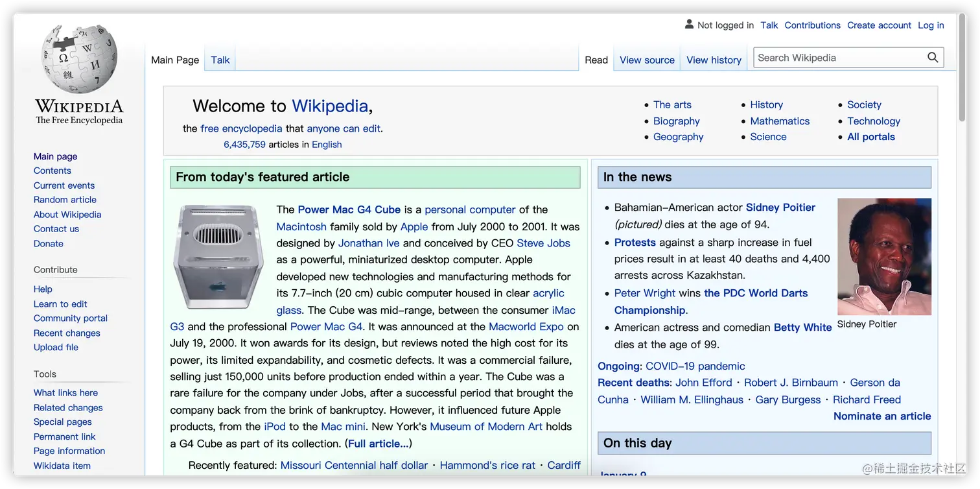Open Page information
980x489 pixels.
[69, 451]
